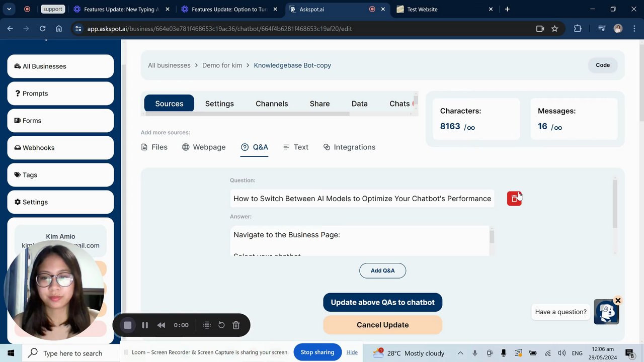Click the 'Knowledgebase Bot-copy' breadcrumb
644x362 pixels.
coord(292,65)
